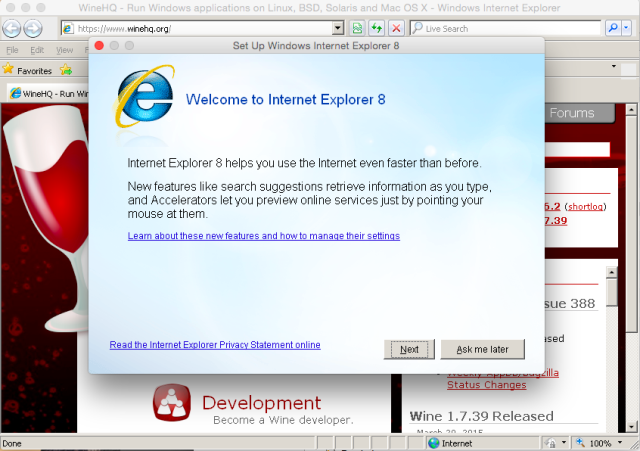Click the 7.39 version link
Viewport: 640px width, 451px height.
tap(556, 221)
